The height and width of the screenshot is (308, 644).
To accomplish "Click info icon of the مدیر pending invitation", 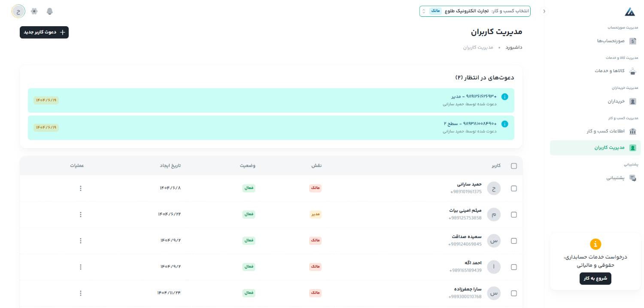I will [x=505, y=97].
